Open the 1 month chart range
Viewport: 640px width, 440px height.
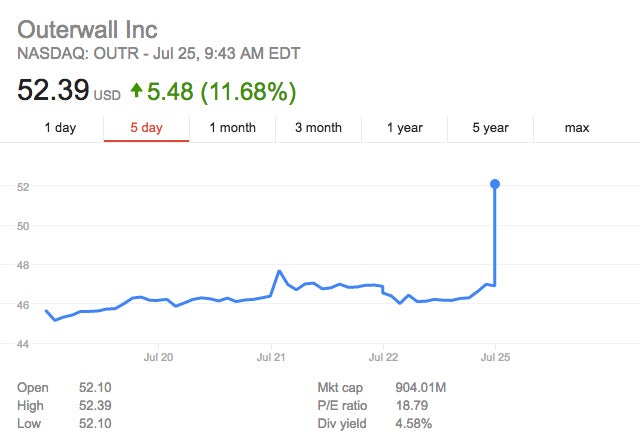[232, 128]
